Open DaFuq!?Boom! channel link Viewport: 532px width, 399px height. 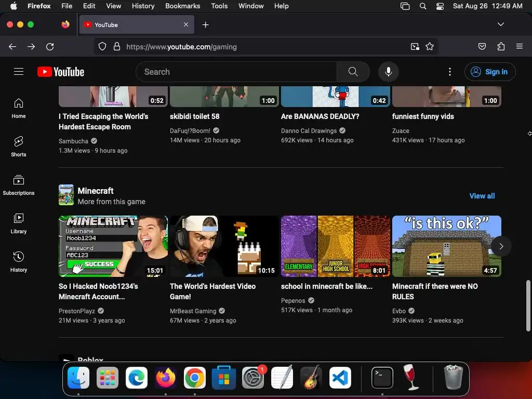pyautogui.click(x=190, y=130)
